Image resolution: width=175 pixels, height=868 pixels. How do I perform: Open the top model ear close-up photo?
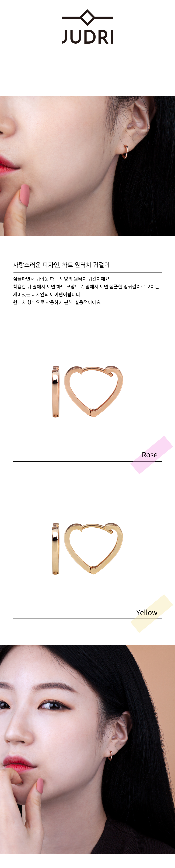pos(87,166)
